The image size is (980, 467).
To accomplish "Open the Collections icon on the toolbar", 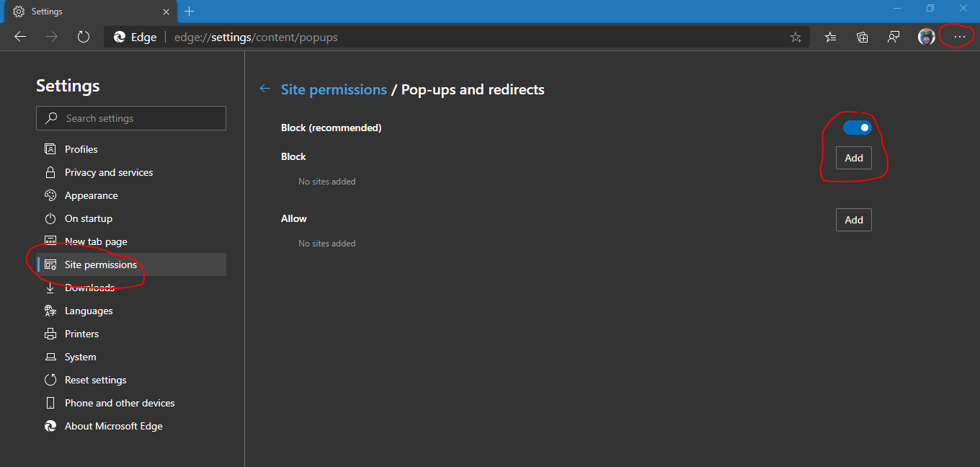I will click(862, 37).
